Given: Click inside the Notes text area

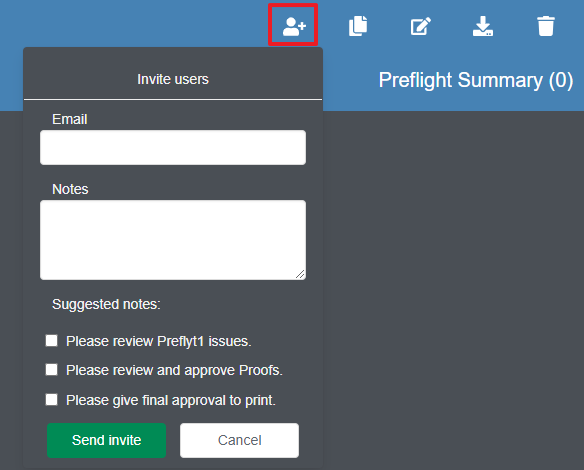Looking at the screenshot, I should (173, 240).
